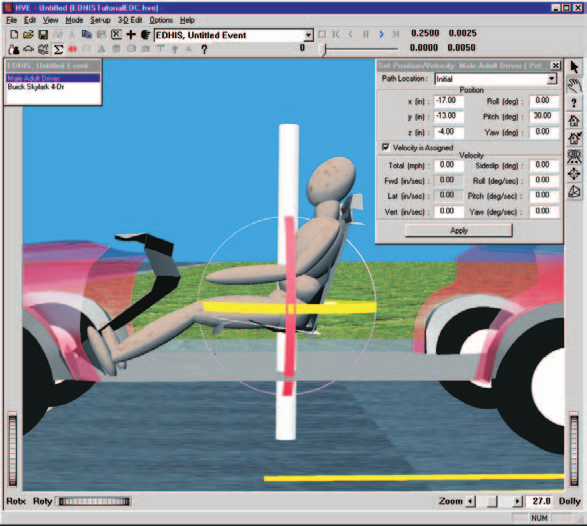The height and width of the screenshot is (526, 587).
Task: Select the Event editor sigma icon
Action: tap(58, 49)
